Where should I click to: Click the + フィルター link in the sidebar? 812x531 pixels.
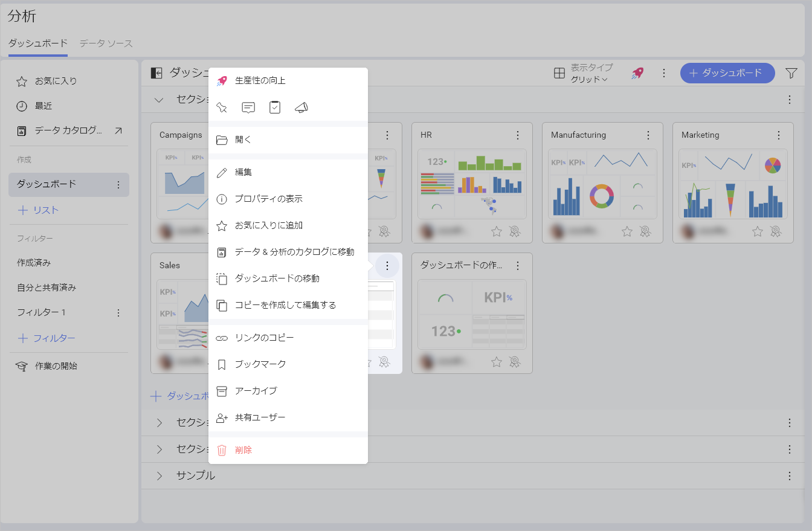coord(47,339)
